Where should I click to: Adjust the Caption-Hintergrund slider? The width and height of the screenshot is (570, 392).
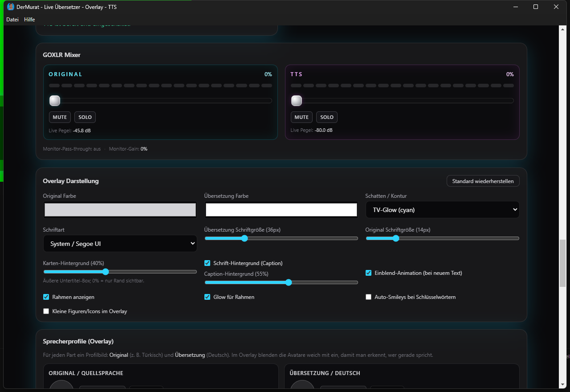(x=281, y=282)
